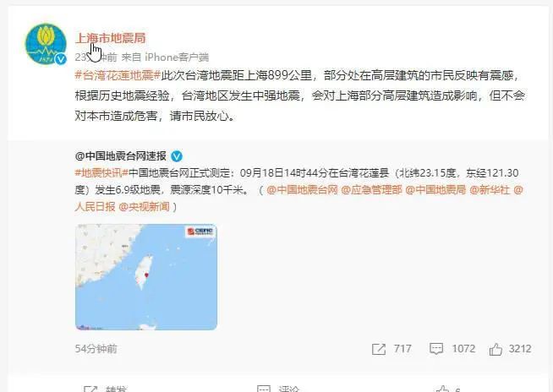Open the @新华社 mention
This screenshot has width=553, height=392.
[490, 190]
